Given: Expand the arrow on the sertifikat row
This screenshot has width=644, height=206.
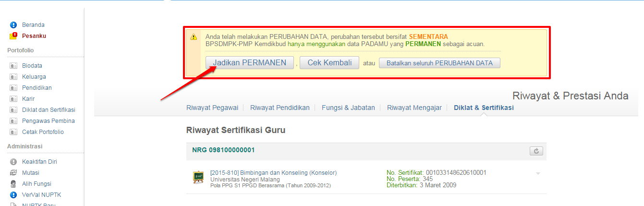Looking at the screenshot, I should coord(538,173).
